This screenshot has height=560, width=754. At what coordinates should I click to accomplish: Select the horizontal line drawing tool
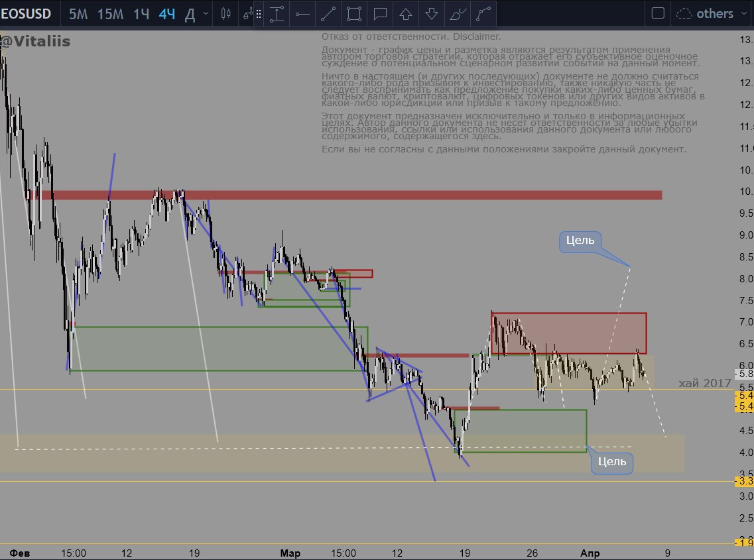tap(302, 14)
